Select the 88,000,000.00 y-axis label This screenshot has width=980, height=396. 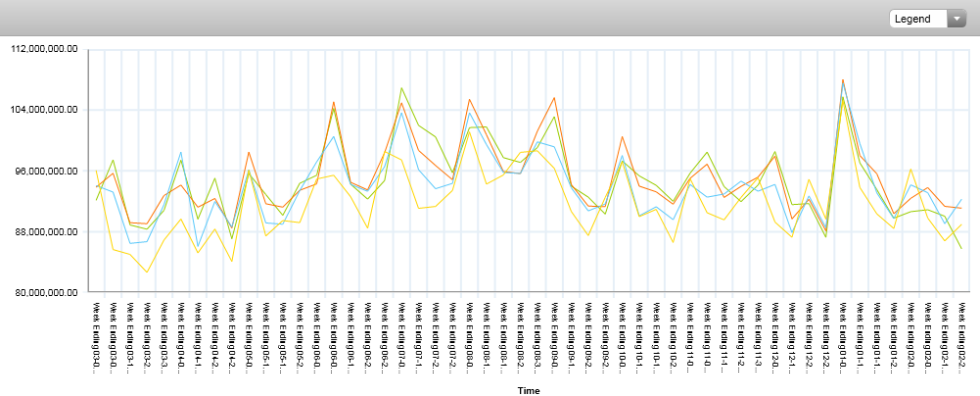coord(44,232)
